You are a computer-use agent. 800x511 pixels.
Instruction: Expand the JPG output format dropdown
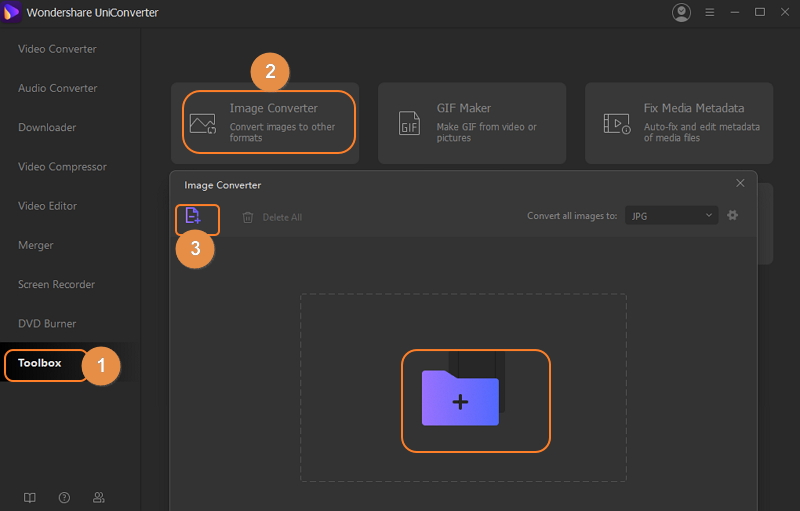tap(671, 216)
